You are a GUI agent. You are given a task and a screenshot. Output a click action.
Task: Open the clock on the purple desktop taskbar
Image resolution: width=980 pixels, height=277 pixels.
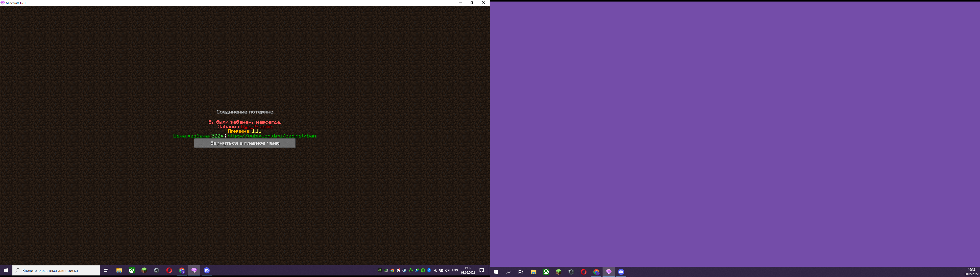pyautogui.click(x=971, y=272)
